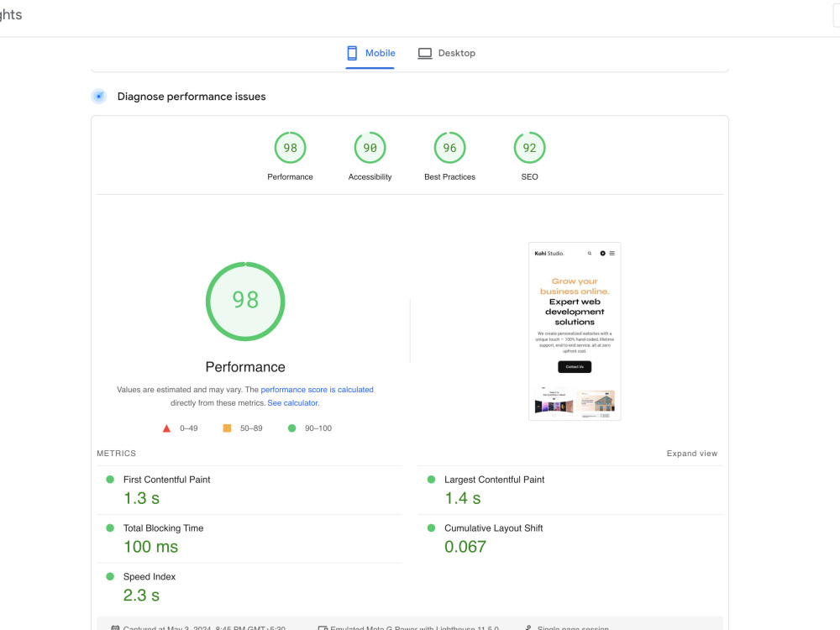The height and width of the screenshot is (630, 840).
Task: Click the METRICS section heading
Action: pos(116,454)
